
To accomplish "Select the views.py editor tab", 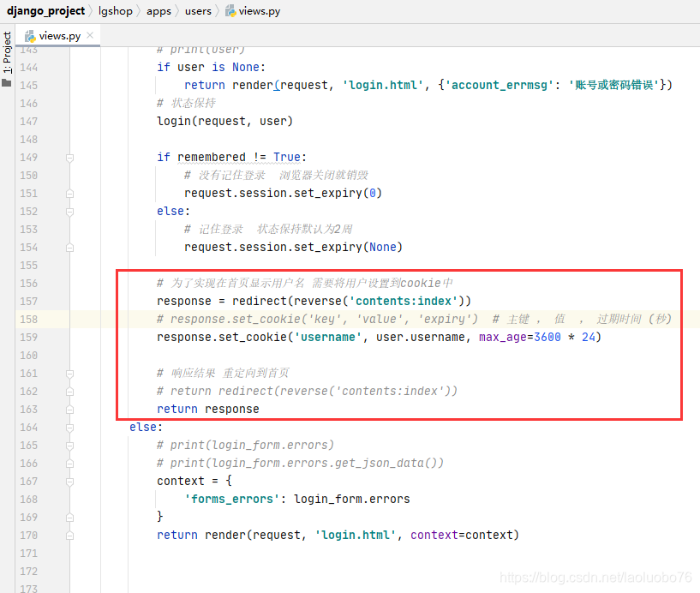I will [x=60, y=36].
